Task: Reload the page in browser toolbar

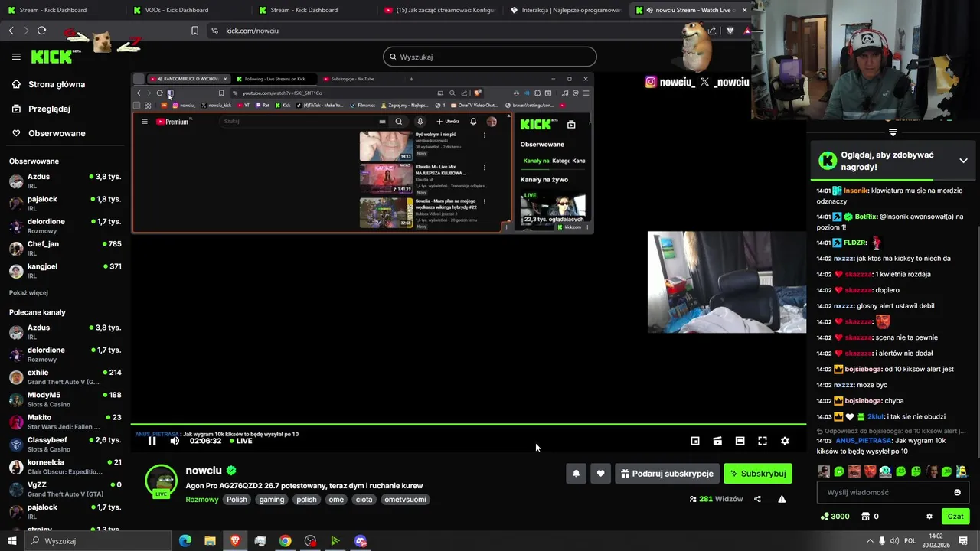Action: (x=41, y=31)
